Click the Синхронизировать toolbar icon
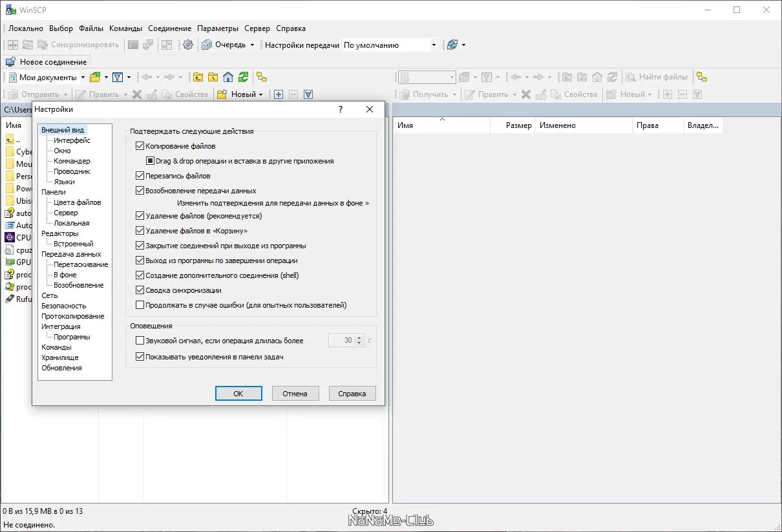The height and width of the screenshot is (532, 782). pos(43,45)
